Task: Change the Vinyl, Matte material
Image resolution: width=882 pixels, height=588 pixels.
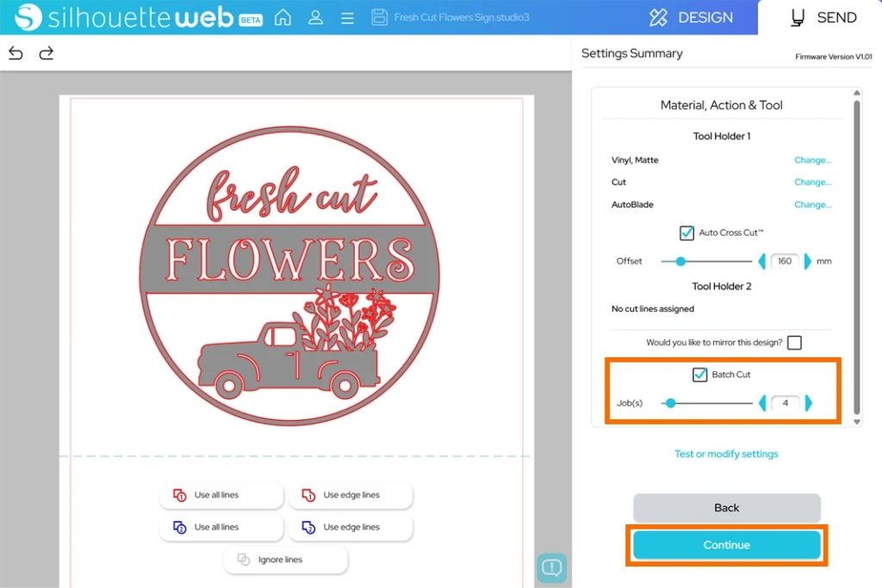Action: tap(812, 160)
